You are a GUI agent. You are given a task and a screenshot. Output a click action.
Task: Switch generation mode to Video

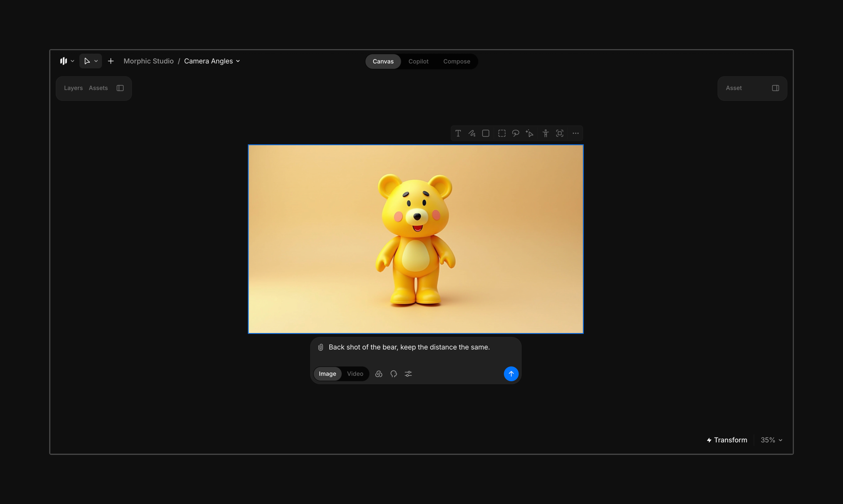(x=355, y=374)
